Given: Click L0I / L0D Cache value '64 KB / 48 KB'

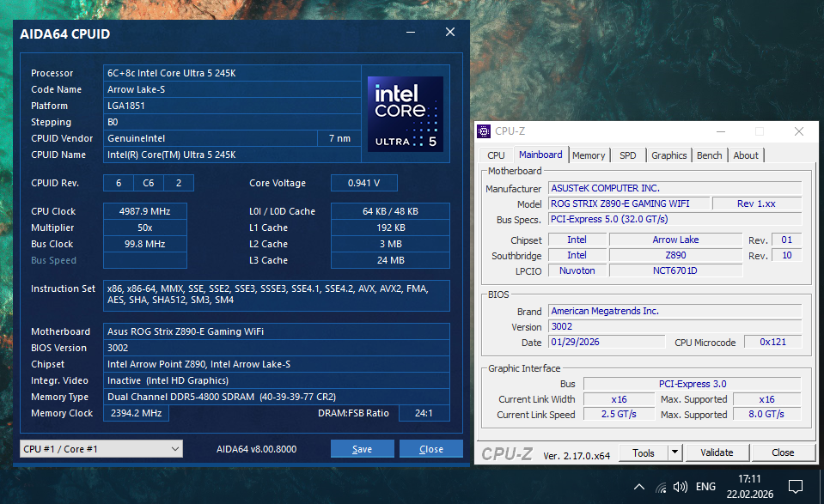Looking at the screenshot, I should [390, 211].
